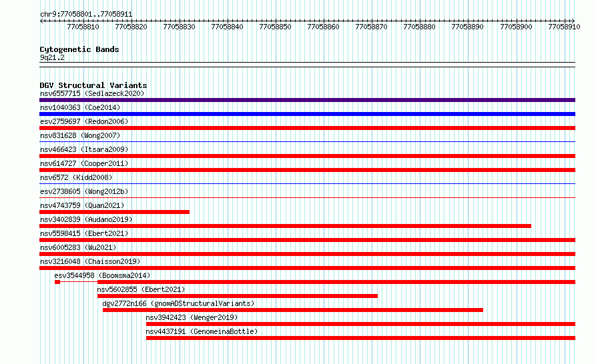Click ruler position 77058910

[x=565, y=27]
